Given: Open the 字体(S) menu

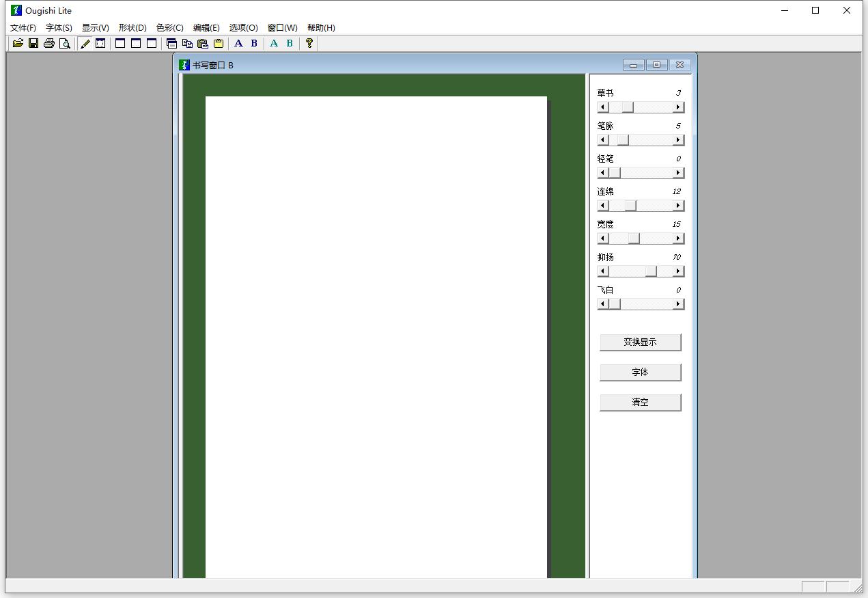Looking at the screenshot, I should [59, 28].
